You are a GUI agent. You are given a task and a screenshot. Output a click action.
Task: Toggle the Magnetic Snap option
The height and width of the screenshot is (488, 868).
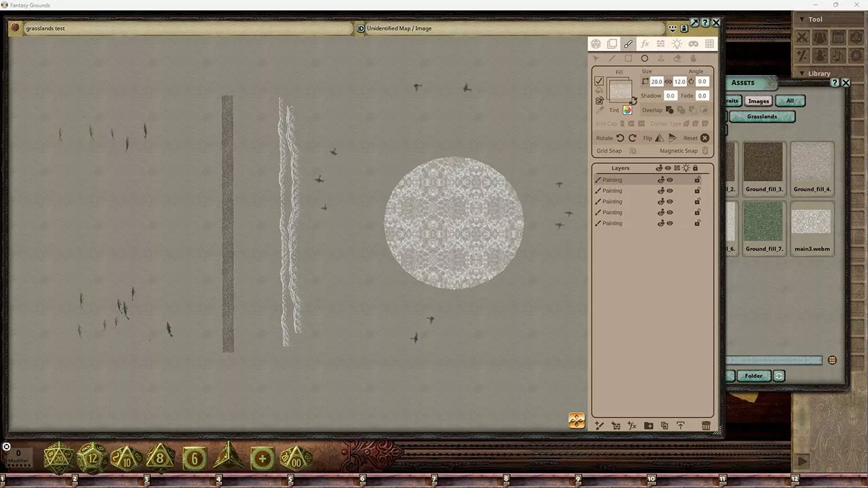705,151
